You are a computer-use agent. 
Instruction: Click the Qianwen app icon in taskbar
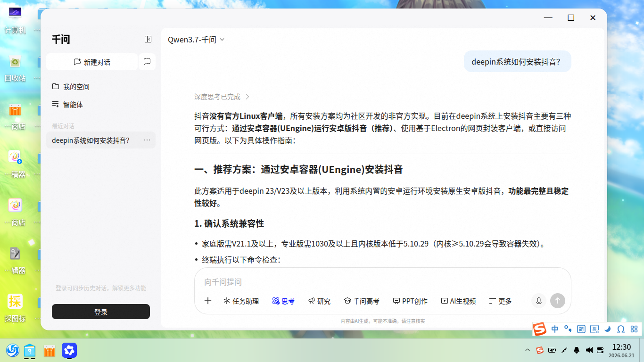pyautogui.click(x=69, y=350)
